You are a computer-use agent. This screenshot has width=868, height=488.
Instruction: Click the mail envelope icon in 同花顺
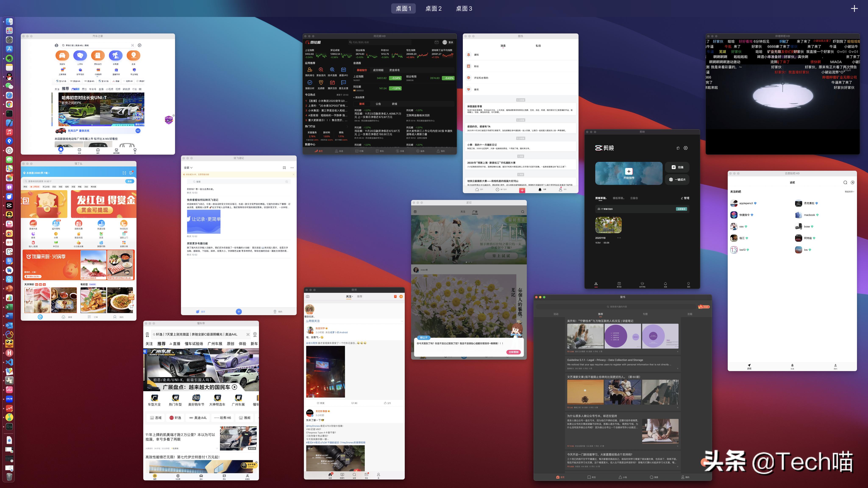[x=437, y=42]
